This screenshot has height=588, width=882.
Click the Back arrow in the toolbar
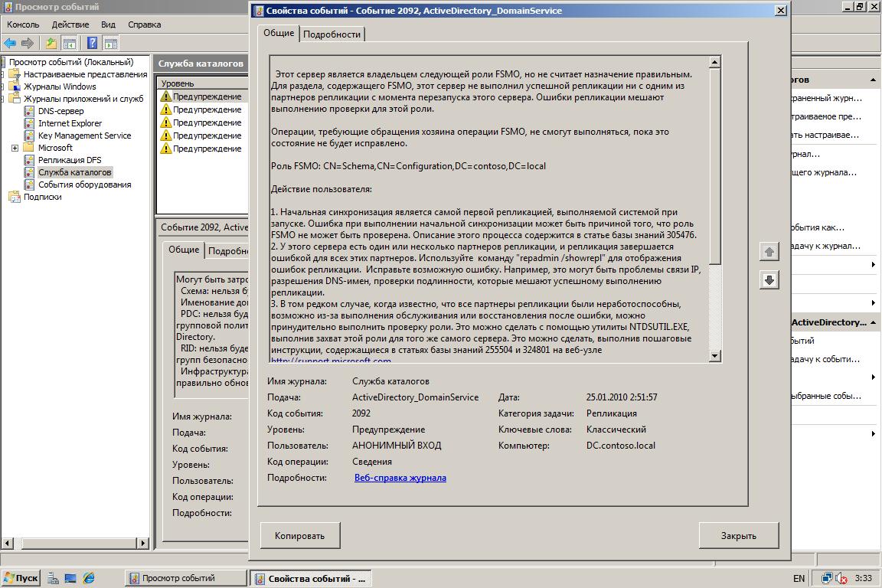tap(10, 44)
